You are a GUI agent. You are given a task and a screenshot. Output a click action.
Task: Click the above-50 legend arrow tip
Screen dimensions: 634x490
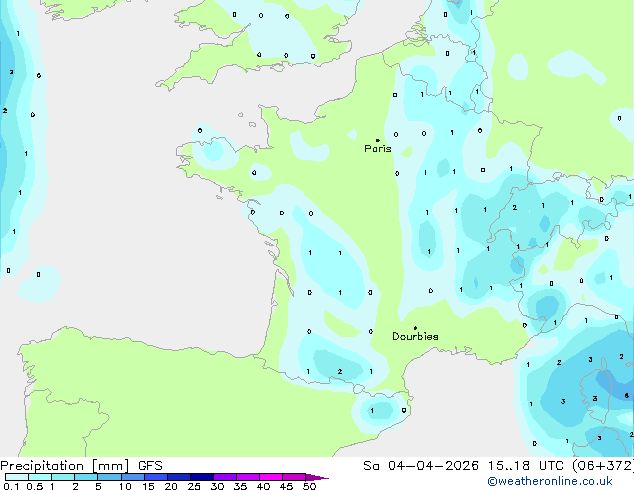(x=317, y=477)
